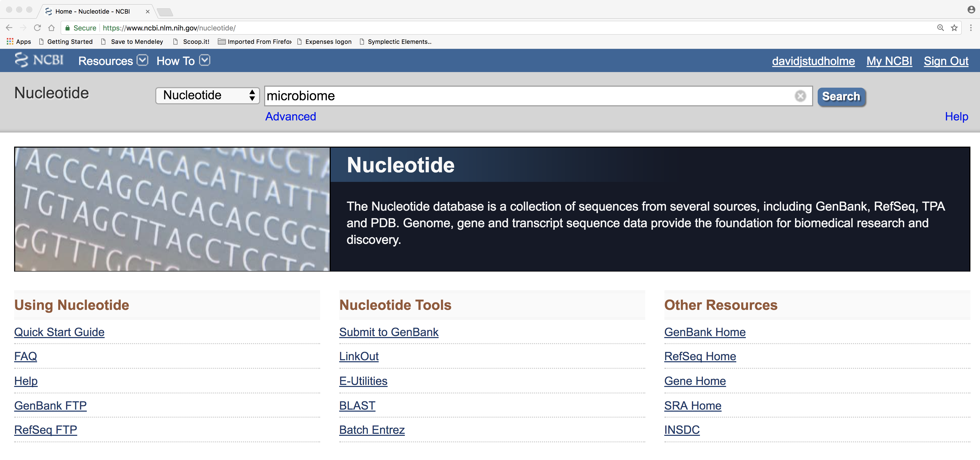The image size is (980, 460).
Task: Bookmark page with star icon
Action: 954,28
